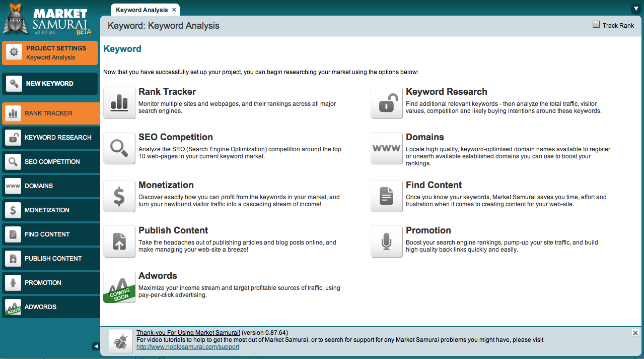Image resolution: width=644 pixels, height=359 pixels.
Task: Click the Find Content document icon in sidebar
Action: point(13,234)
